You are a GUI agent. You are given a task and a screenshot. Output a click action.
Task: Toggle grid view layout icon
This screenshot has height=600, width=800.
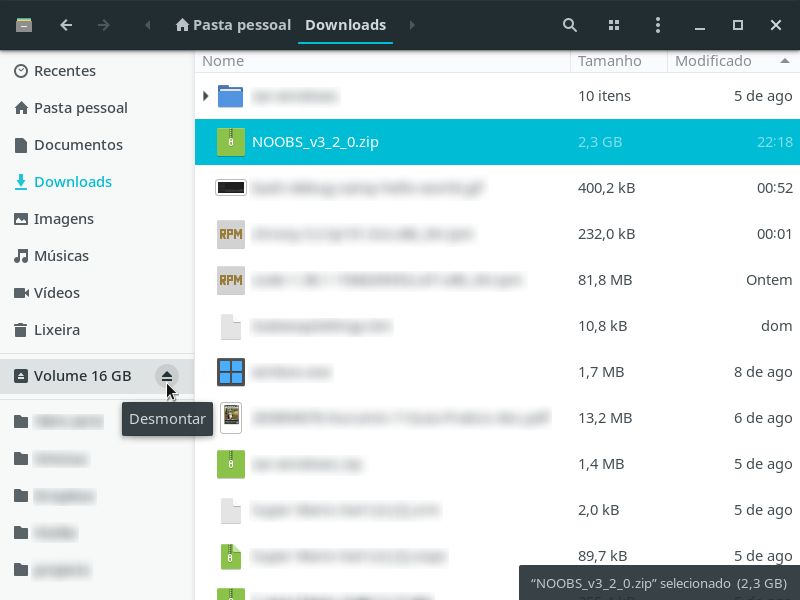click(614, 25)
